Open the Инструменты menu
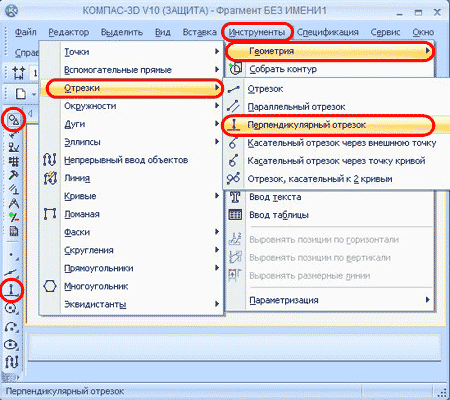Screen dimensions: 450x400 257,32
